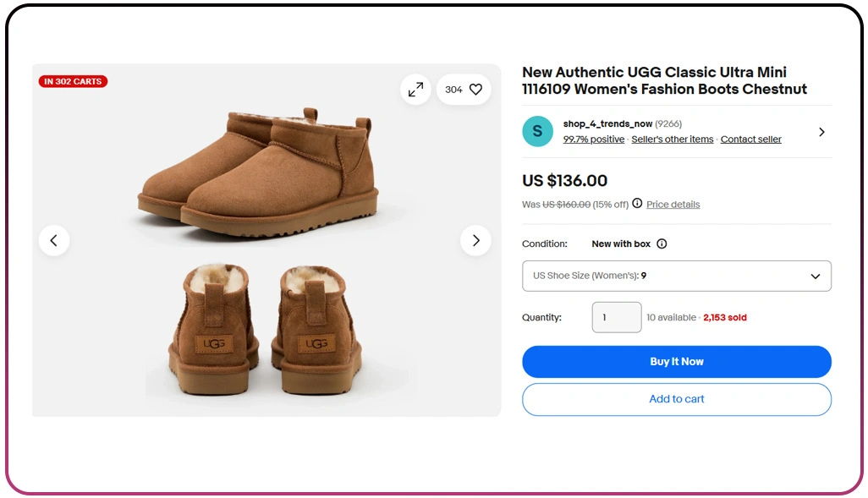Click the price details info icon
The height and width of the screenshot is (498, 868).
click(x=637, y=204)
